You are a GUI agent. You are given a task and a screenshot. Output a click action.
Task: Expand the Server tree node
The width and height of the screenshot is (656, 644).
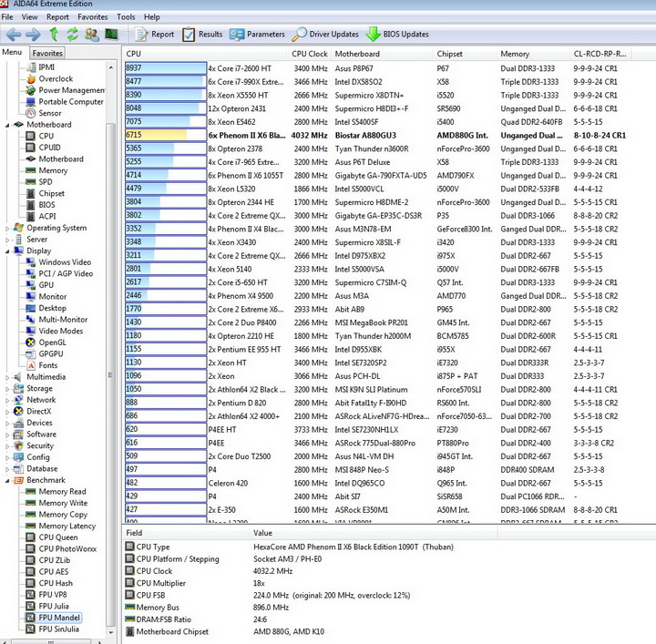point(7,240)
